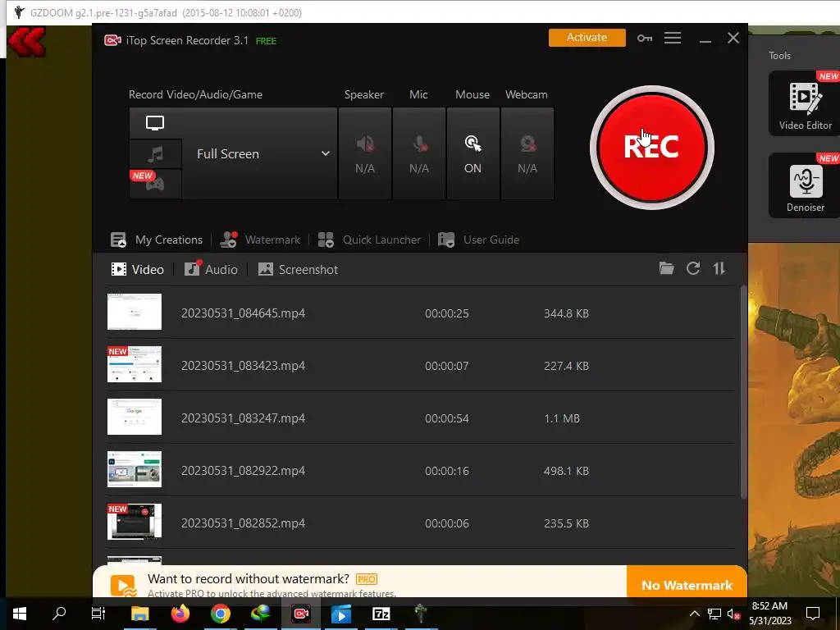This screenshot has width=840, height=630.
Task: Open the muted volume tray icon
Action: point(733,614)
